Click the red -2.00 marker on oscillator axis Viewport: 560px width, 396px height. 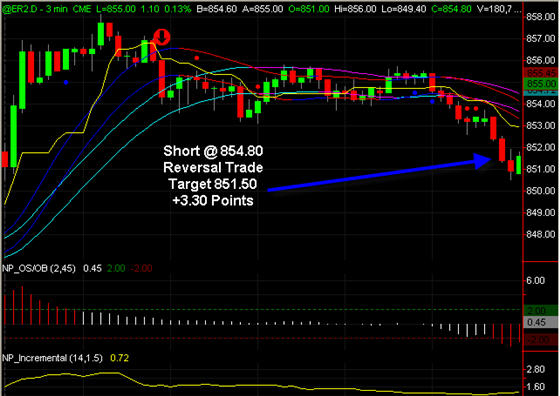click(x=541, y=339)
